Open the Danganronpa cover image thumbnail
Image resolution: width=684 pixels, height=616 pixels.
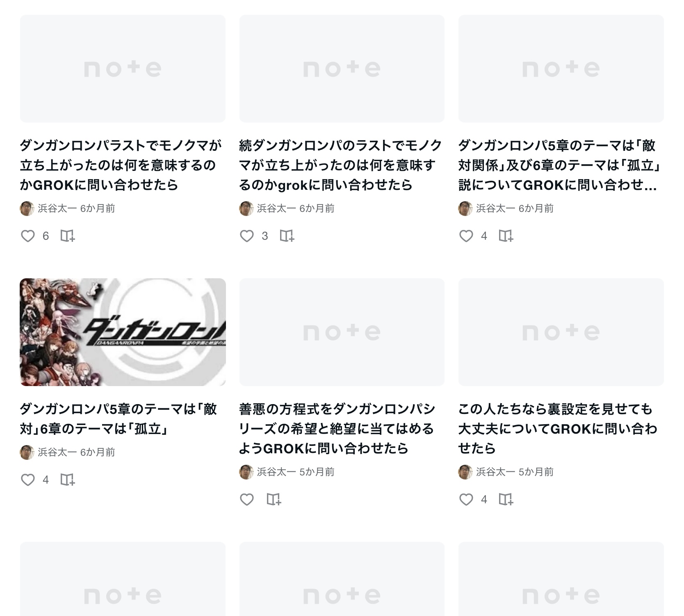tap(123, 332)
